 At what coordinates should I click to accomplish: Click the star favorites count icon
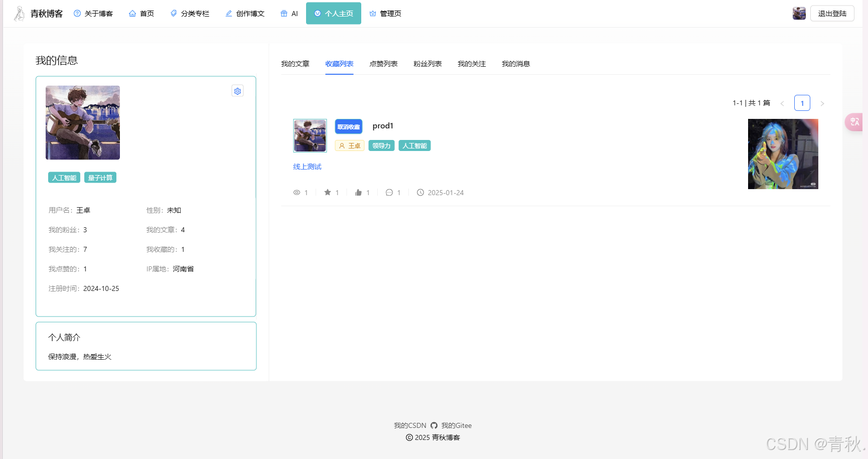click(x=328, y=193)
